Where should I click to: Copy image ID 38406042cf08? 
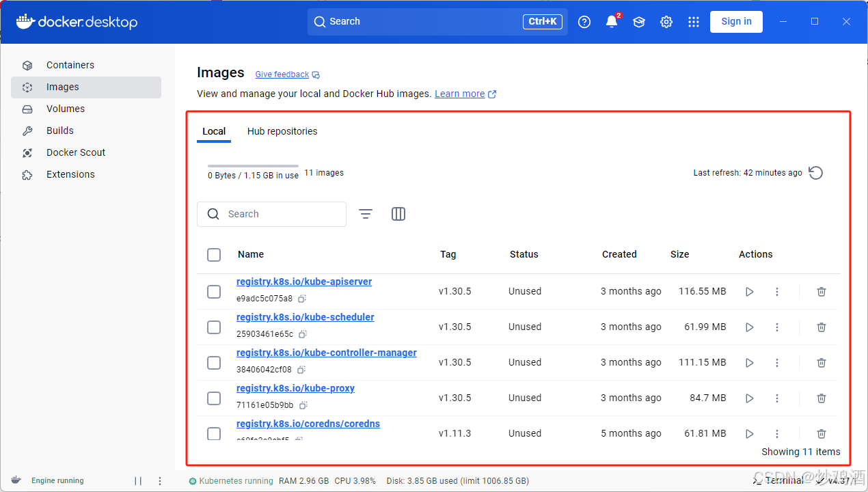coord(301,370)
